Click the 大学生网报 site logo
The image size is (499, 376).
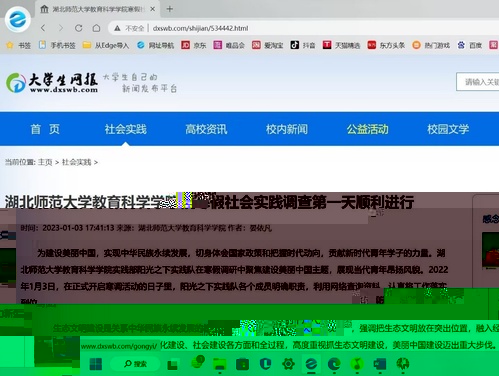pos(52,83)
